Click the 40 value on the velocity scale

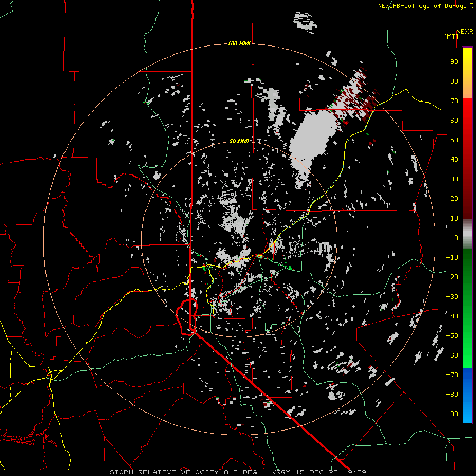[x=454, y=160]
